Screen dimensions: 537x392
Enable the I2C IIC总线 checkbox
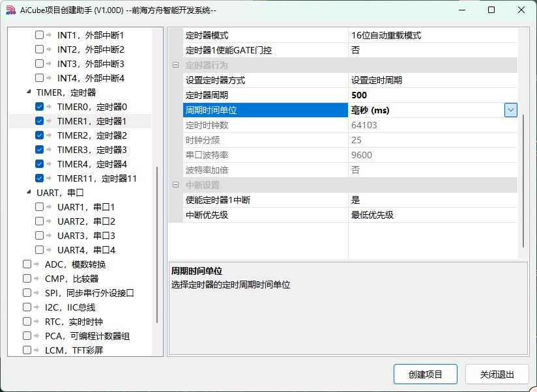coord(27,307)
